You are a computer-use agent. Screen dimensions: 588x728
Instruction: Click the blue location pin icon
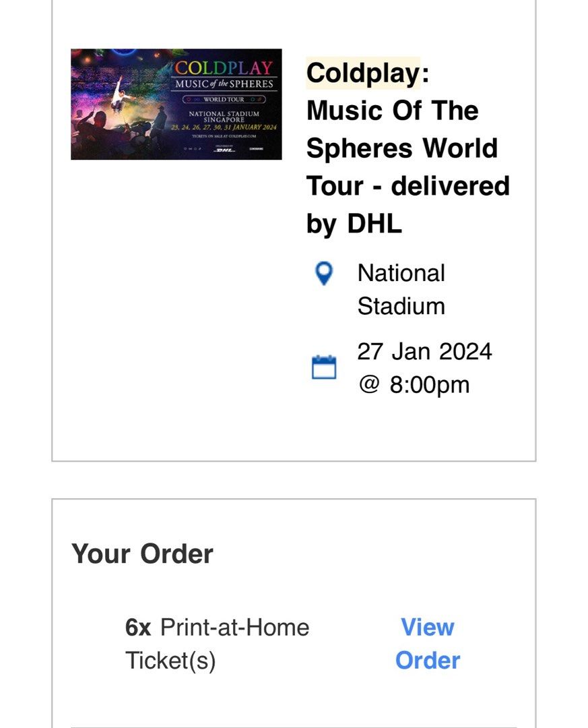(x=324, y=274)
